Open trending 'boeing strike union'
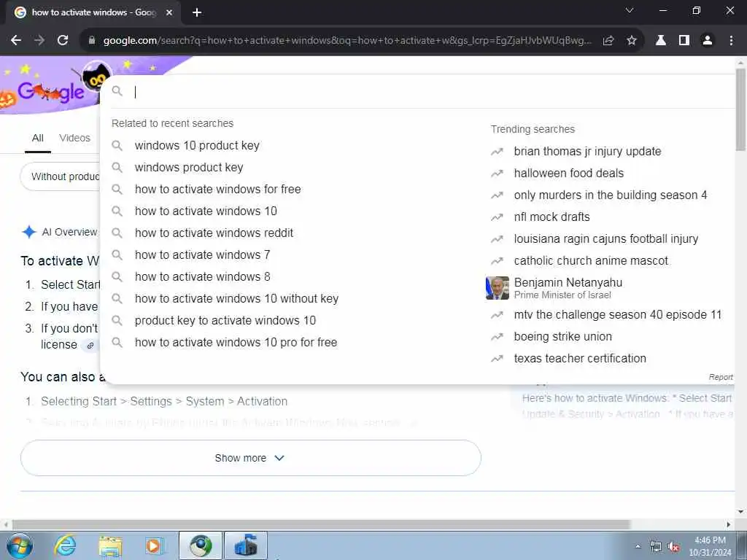 (562, 337)
